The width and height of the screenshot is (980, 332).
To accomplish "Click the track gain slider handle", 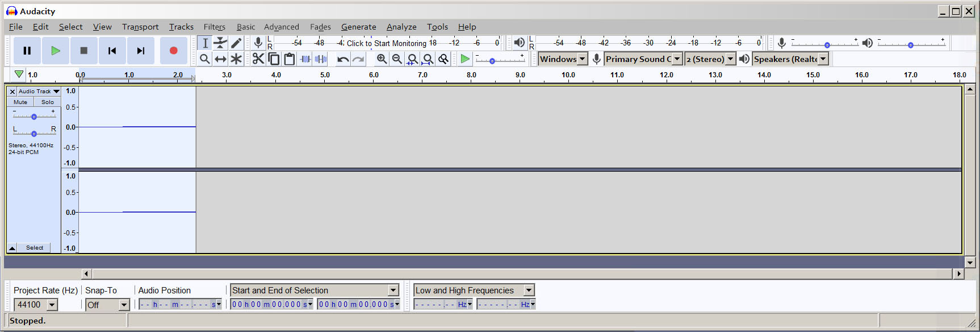I will click(x=34, y=117).
